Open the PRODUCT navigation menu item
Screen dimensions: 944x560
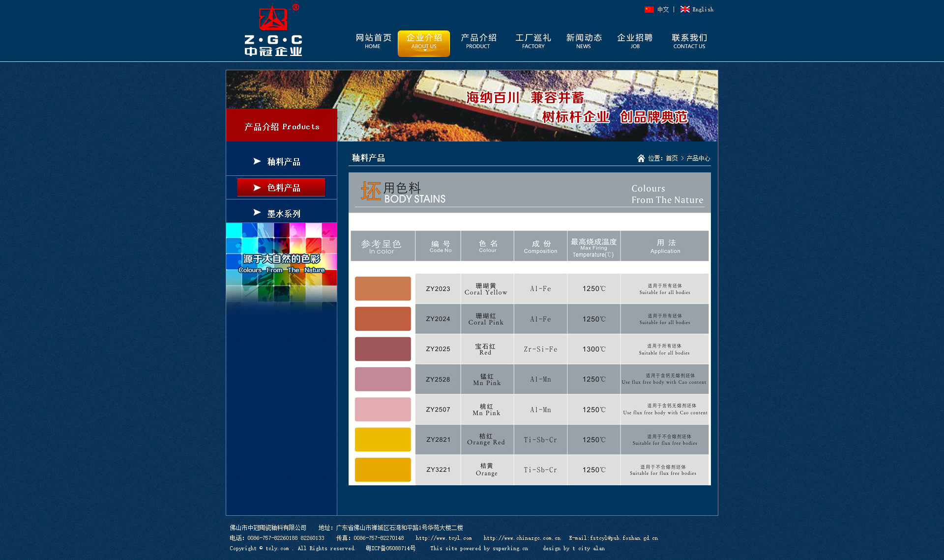point(478,41)
